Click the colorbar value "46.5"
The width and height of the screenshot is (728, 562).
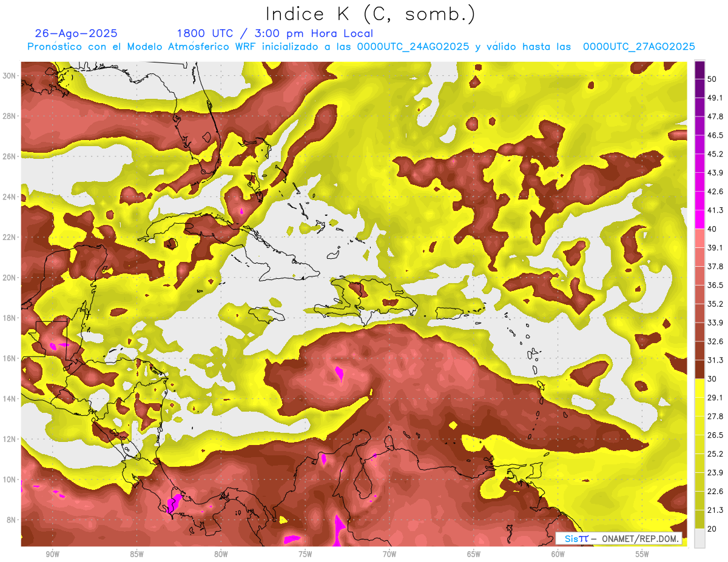(x=715, y=136)
